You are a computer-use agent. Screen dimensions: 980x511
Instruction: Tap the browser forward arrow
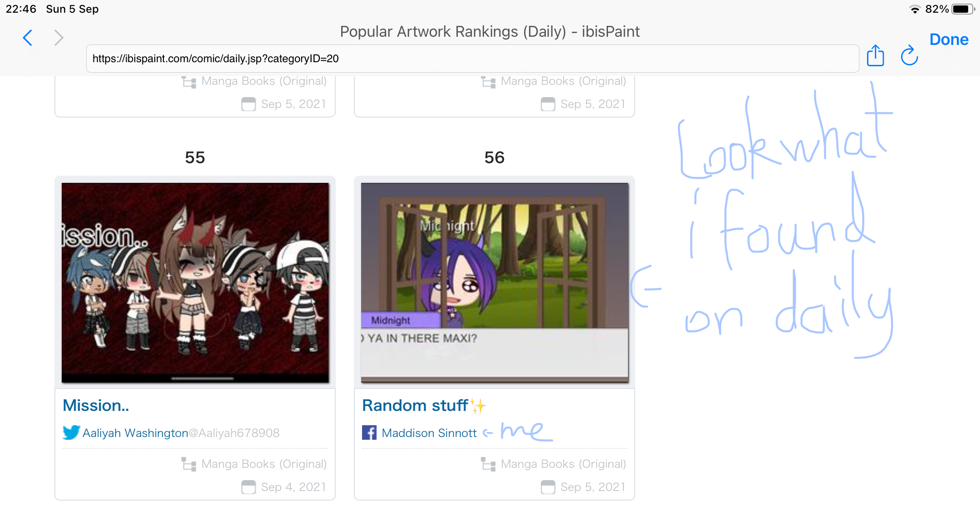point(59,38)
